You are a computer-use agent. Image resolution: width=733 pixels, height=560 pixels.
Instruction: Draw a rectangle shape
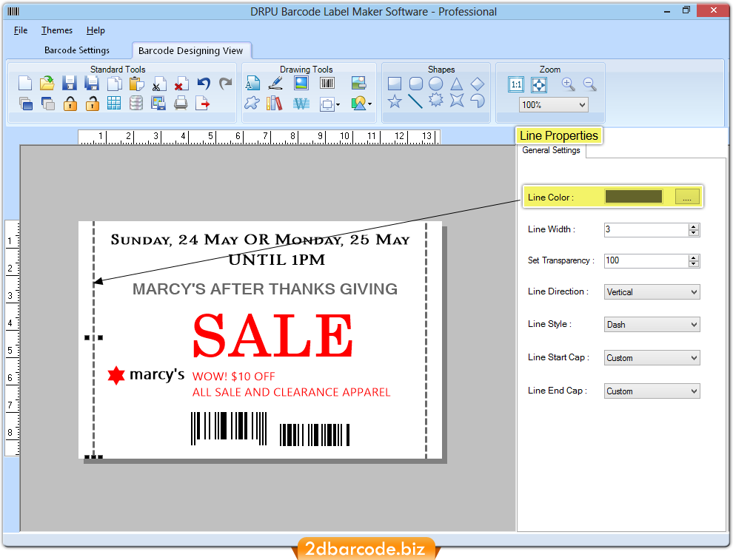click(395, 84)
